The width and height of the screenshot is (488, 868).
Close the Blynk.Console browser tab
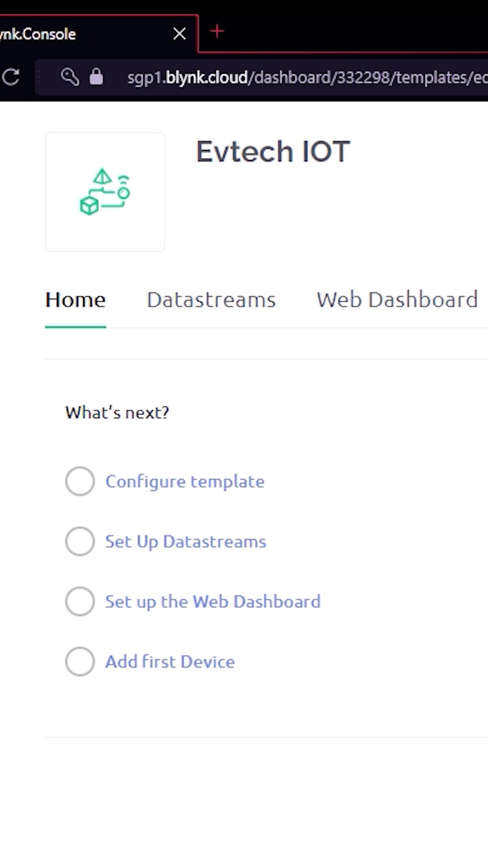click(179, 33)
